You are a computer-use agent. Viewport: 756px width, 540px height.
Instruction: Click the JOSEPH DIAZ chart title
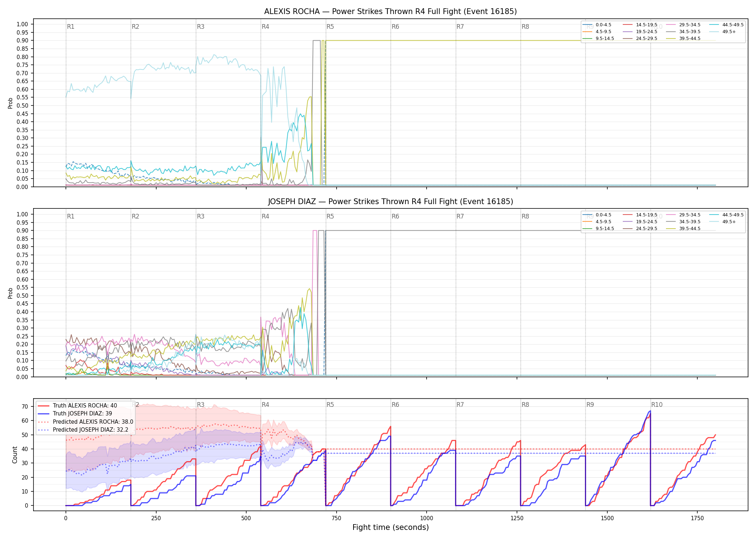point(390,202)
